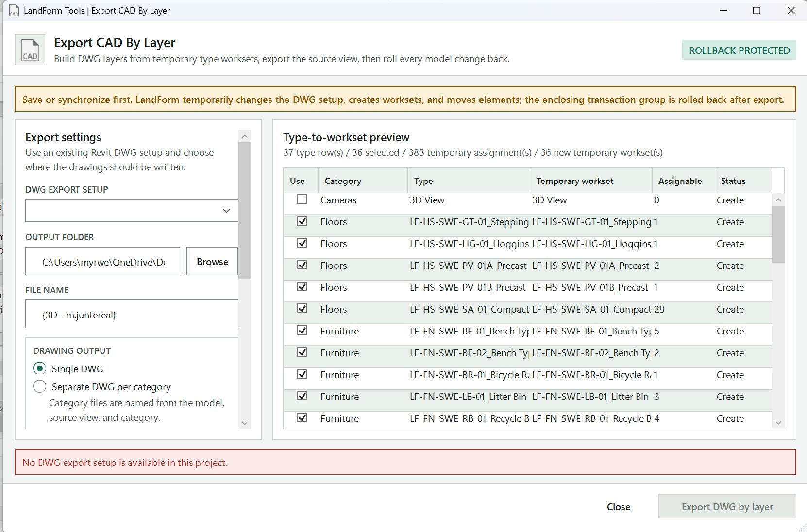Viewport: 807px width, 532px height.
Task: Click the File Name input field
Action: (132, 315)
